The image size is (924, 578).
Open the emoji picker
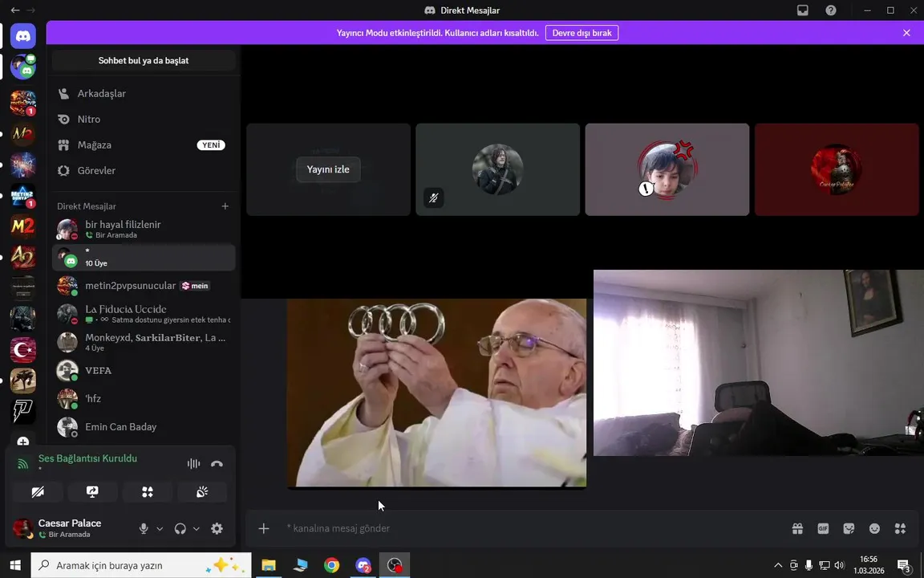pyautogui.click(x=874, y=528)
